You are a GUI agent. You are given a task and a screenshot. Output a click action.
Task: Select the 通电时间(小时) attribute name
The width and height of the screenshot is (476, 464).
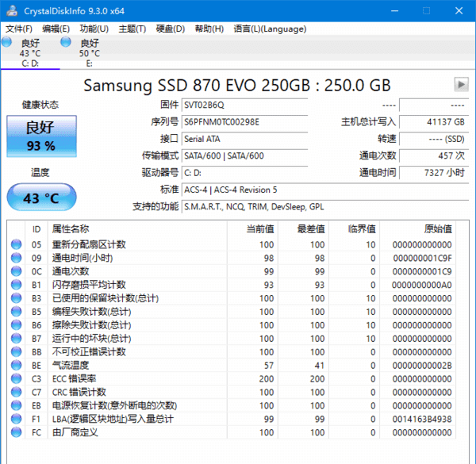[x=83, y=258]
